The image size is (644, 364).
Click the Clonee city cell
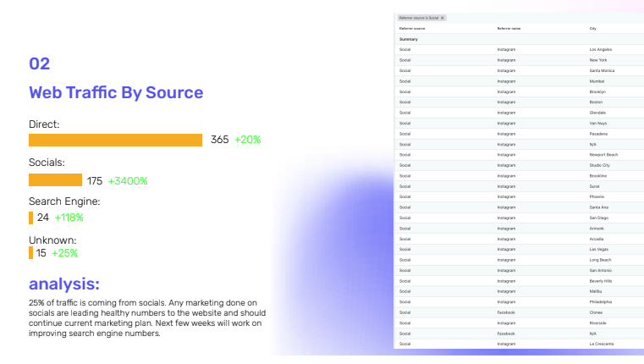597,312
